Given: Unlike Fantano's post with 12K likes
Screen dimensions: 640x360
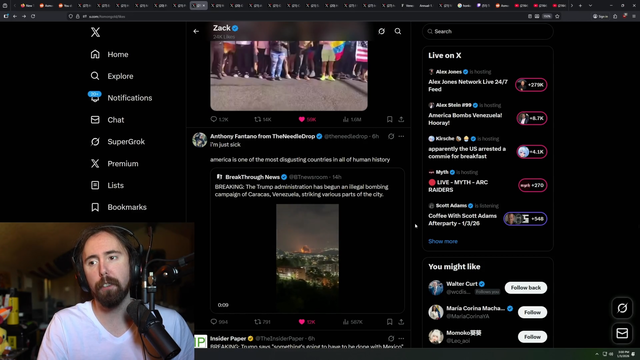Looking at the screenshot, I should (x=307, y=322).
